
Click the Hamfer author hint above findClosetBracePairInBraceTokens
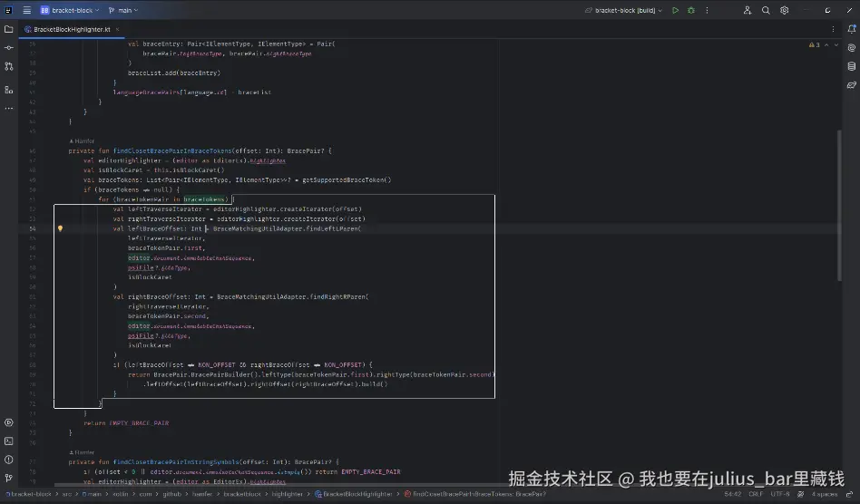pyautogui.click(x=82, y=141)
